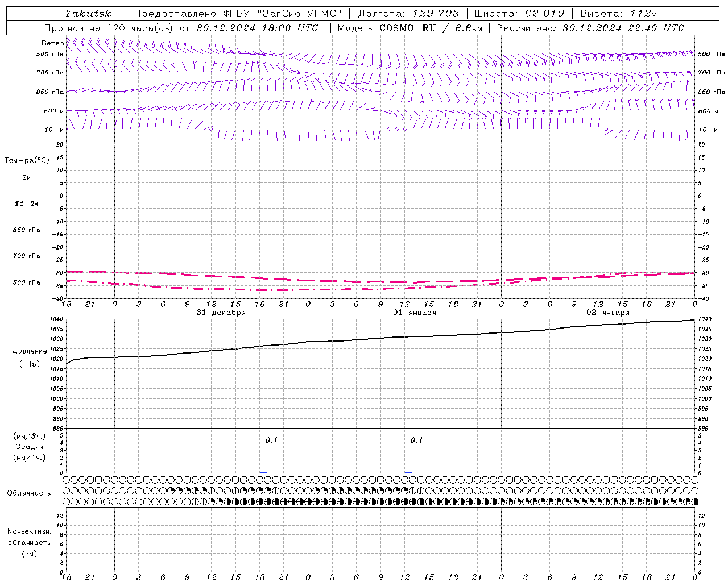Click the (гПа) unit label under Давление

click(x=30, y=364)
